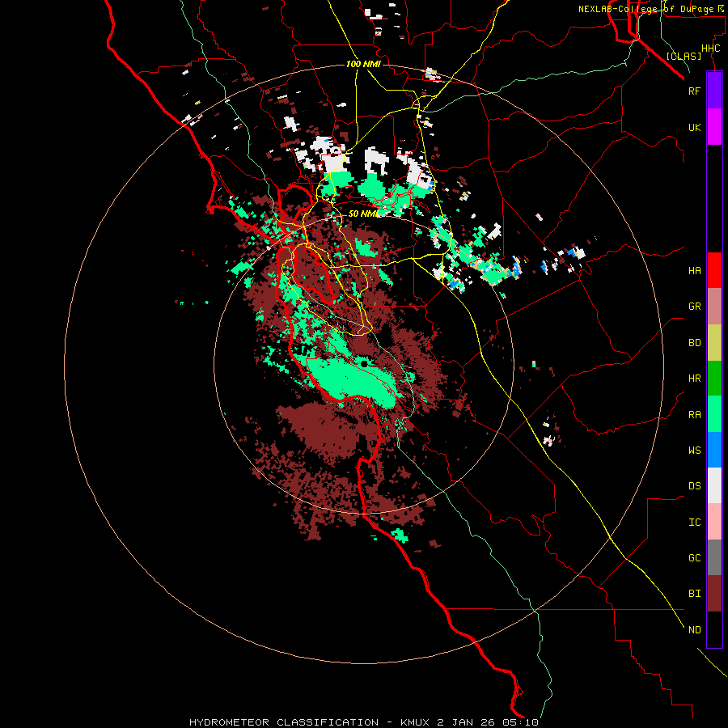Click the HHC product code text
This screenshot has width=728, height=728.
711,49
